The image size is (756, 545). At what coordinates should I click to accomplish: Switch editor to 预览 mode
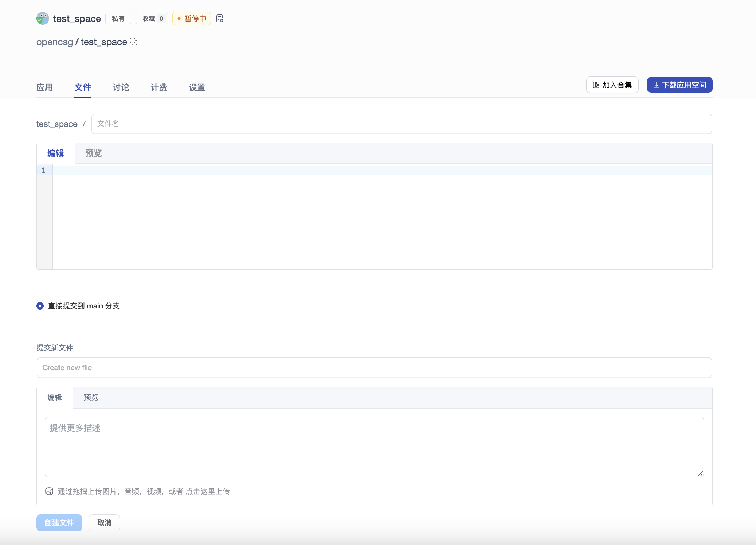click(x=93, y=153)
